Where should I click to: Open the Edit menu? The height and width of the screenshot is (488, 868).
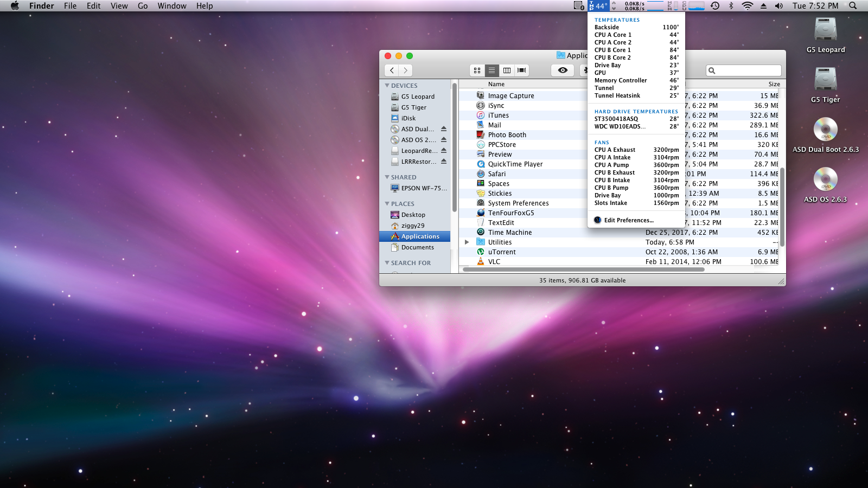[x=94, y=6]
